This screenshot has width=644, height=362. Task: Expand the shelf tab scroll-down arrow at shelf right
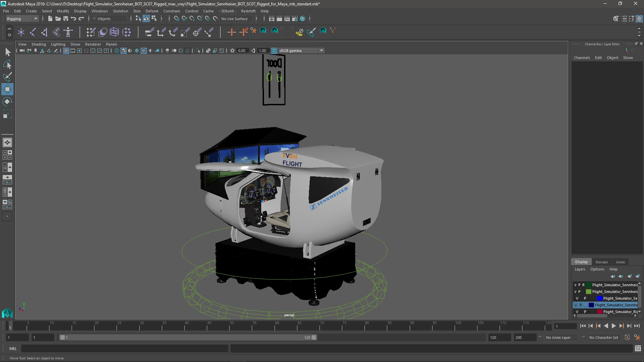[x=639, y=36]
